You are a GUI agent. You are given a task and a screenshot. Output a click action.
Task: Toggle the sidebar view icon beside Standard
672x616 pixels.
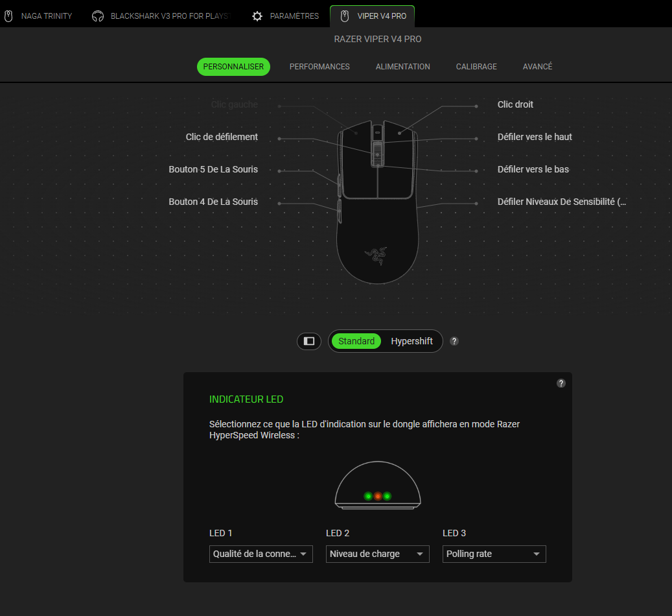coord(309,341)
